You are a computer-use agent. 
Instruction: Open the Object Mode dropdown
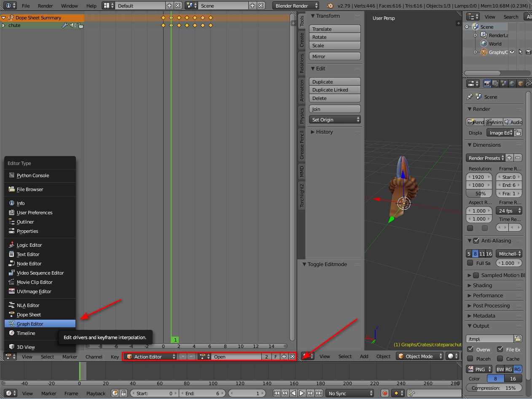coord(419,356)
